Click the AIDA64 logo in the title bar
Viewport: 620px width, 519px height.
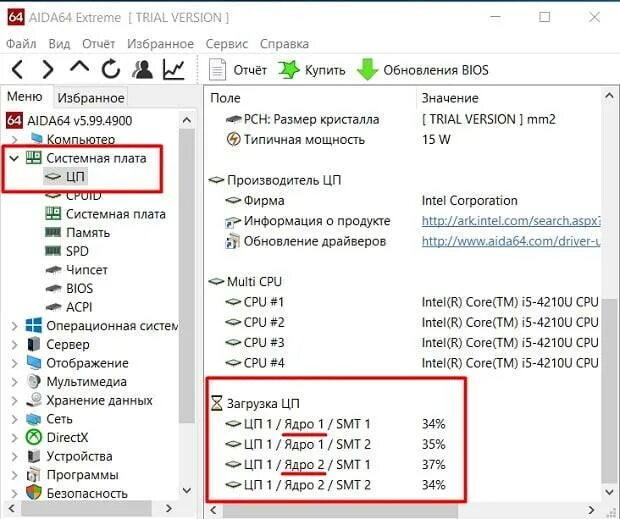(x=16, y=17)
